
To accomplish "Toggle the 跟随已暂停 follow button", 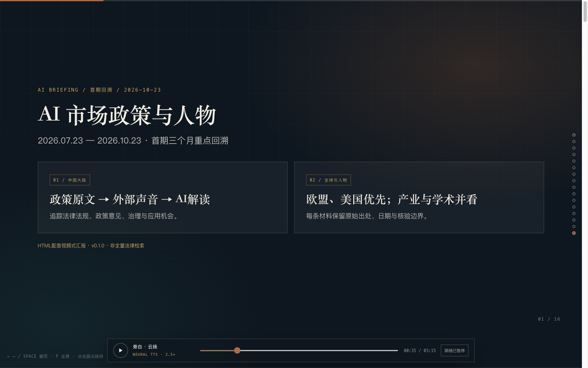I will click(x=454, y=350).
